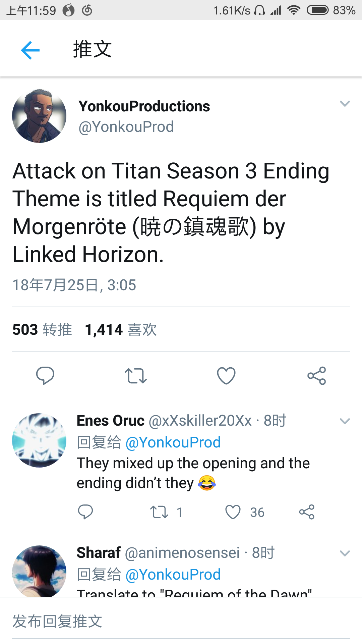Viewport: 362px width, 644px height.
Task: Tap the reply tweet input field
Action: pyautogui.click(x=181, y=621)
